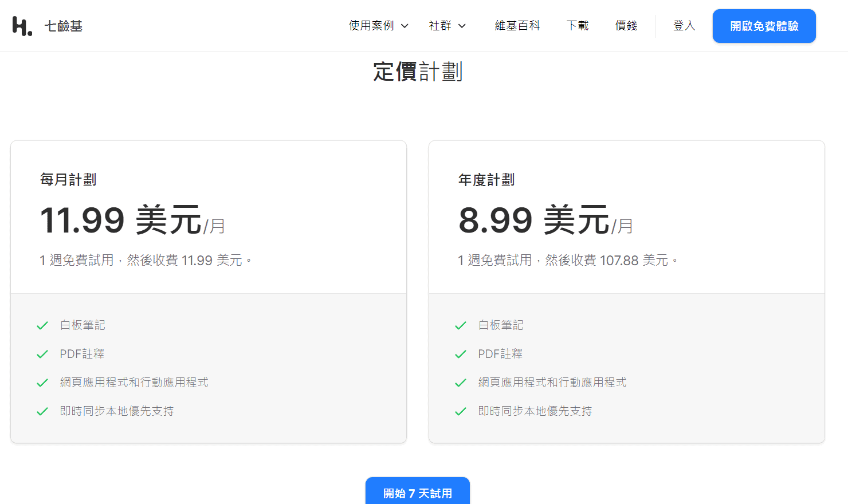Click the 下載 navigation item
The width and height of the screenshot is (848, 504).
pyautogui.click(x=577, y=26)
